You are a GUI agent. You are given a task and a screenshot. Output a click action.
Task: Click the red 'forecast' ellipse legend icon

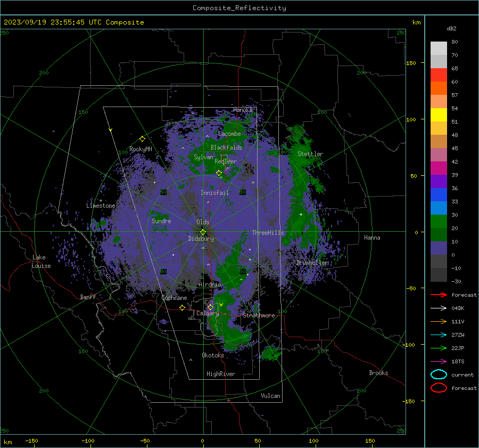pyautogui.click(x=439, y=388)
